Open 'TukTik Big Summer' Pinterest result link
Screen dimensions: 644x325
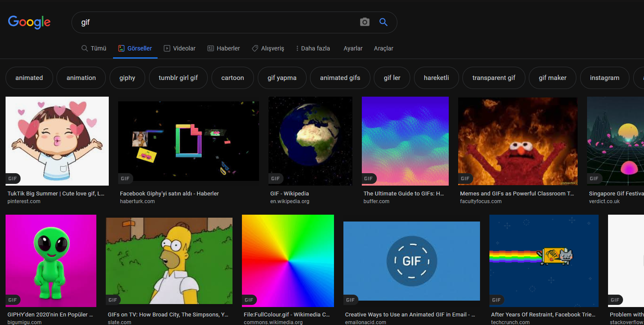coord(56,194)
